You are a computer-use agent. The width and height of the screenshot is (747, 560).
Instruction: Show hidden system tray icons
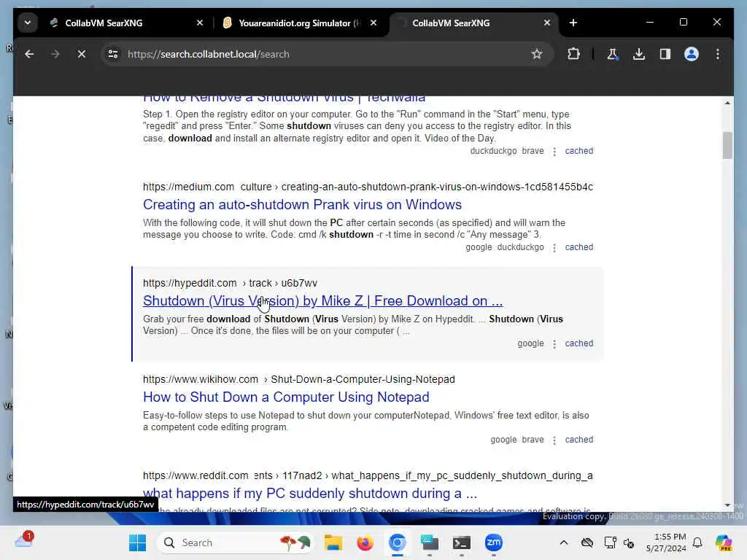(564, 542)
